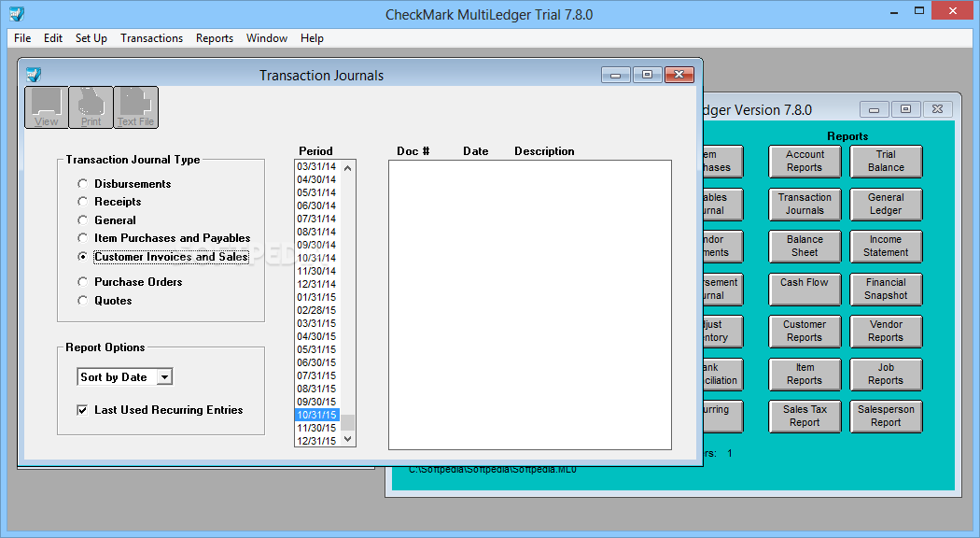Close the Transaction Journals window

coord(679,75)
